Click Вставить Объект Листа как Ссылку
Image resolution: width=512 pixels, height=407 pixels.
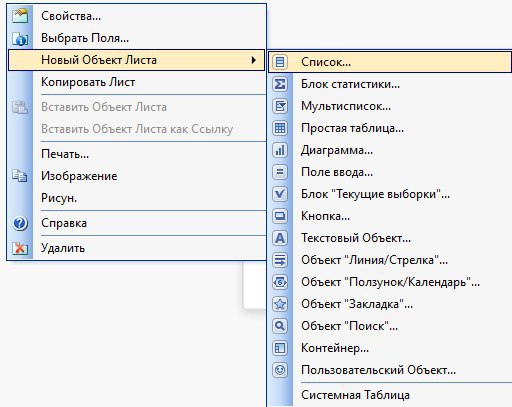[136, 129]
